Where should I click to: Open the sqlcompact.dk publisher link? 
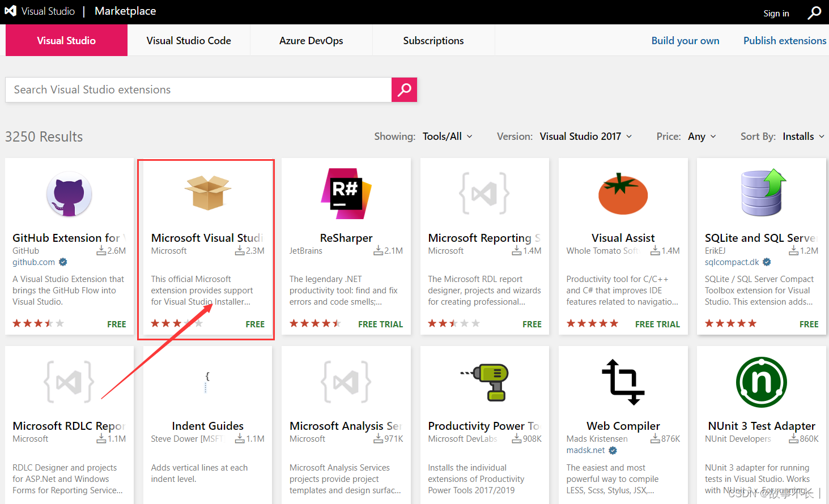point(732,262)
